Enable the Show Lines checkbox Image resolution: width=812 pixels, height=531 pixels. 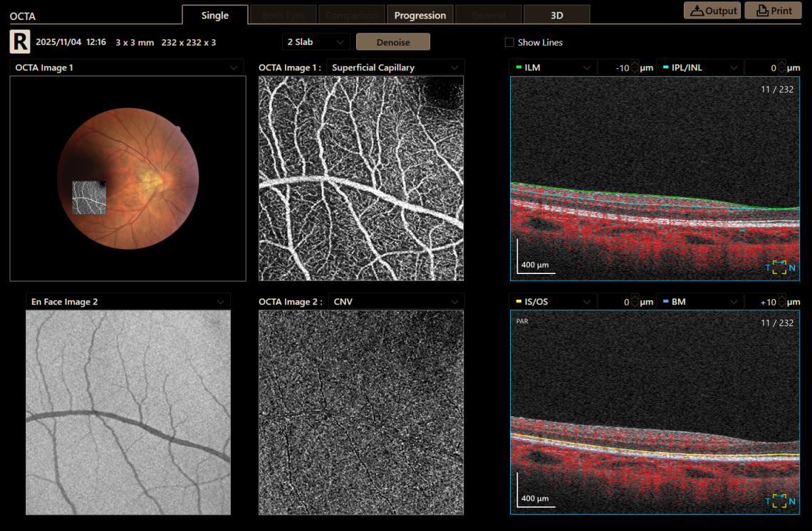tap(509, 42)
